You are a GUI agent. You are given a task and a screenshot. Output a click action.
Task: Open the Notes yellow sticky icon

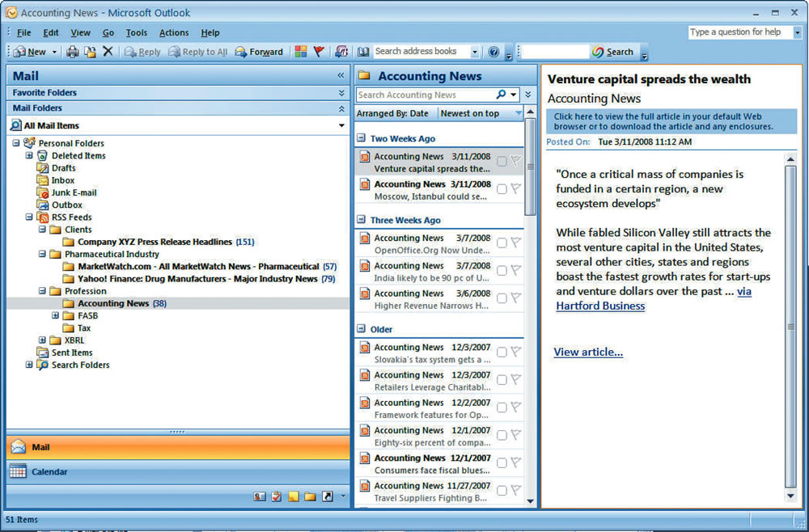pyautogui.click(x=294, y=496)
